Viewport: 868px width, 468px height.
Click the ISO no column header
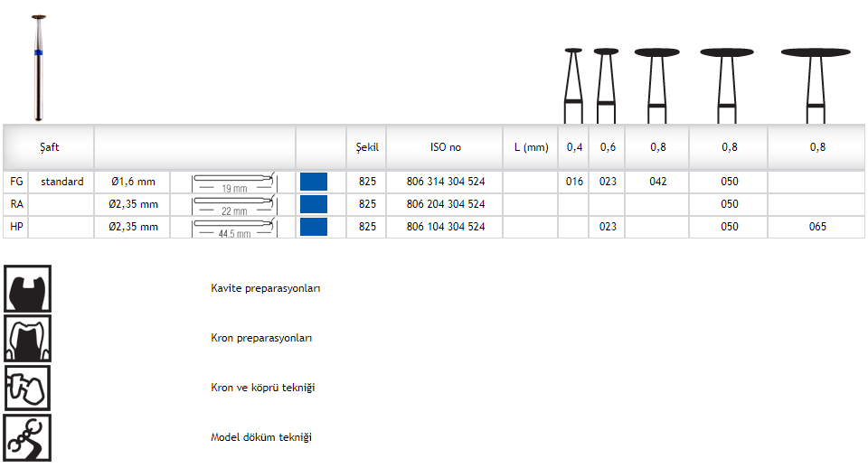pos(446,147)
